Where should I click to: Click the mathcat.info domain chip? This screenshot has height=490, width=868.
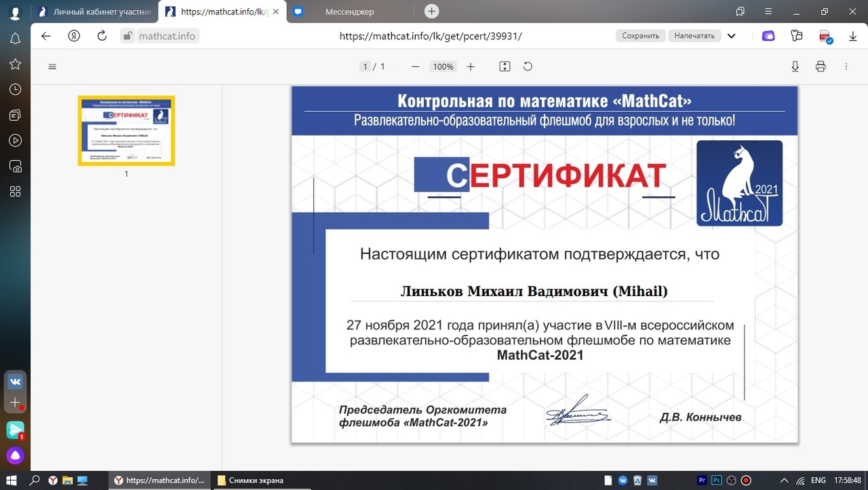tap(167, 36)
